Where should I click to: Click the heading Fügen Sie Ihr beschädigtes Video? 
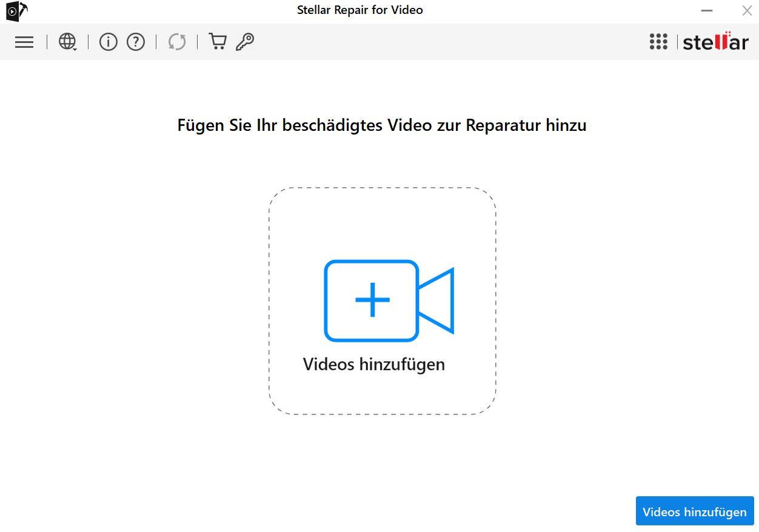(382, 125)
